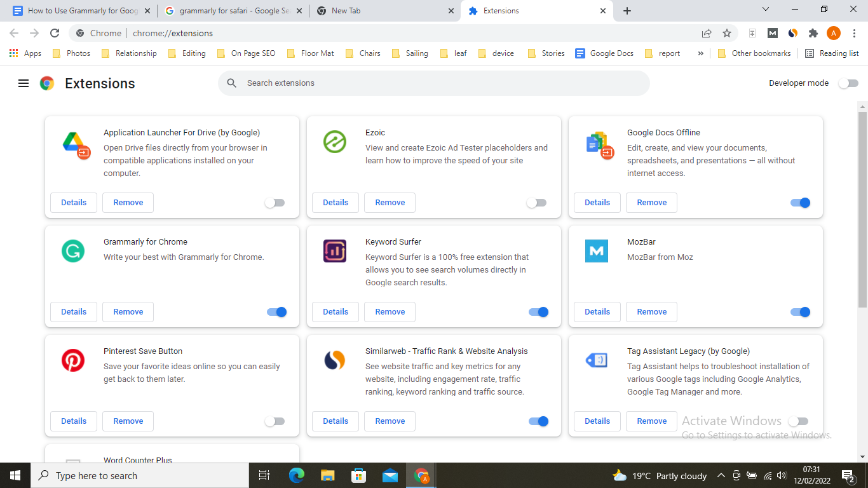Toggle Developer mode switch
Screen dimensions: 868x488
pos(848,83)
